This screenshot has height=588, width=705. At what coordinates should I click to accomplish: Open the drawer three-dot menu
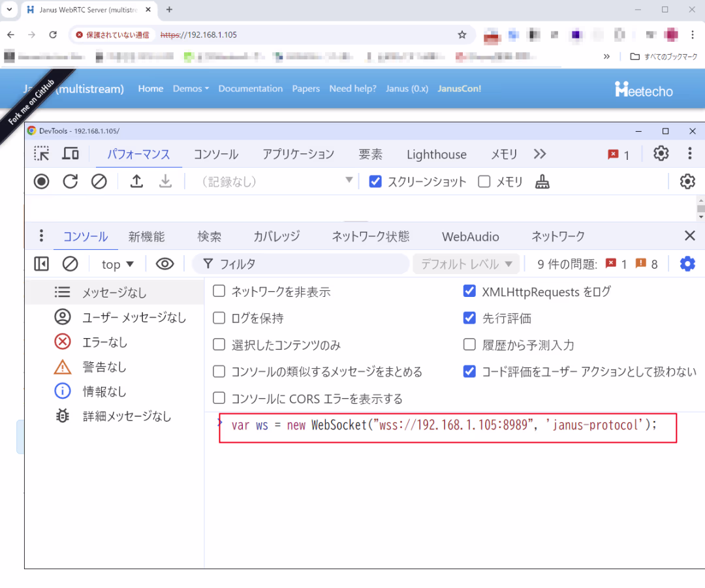(41, 236)
